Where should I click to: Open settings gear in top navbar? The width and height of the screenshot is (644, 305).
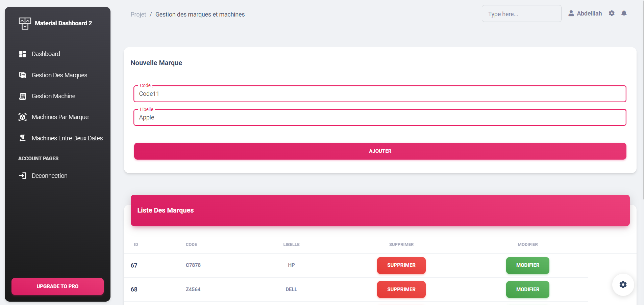(x=612, y=13)
